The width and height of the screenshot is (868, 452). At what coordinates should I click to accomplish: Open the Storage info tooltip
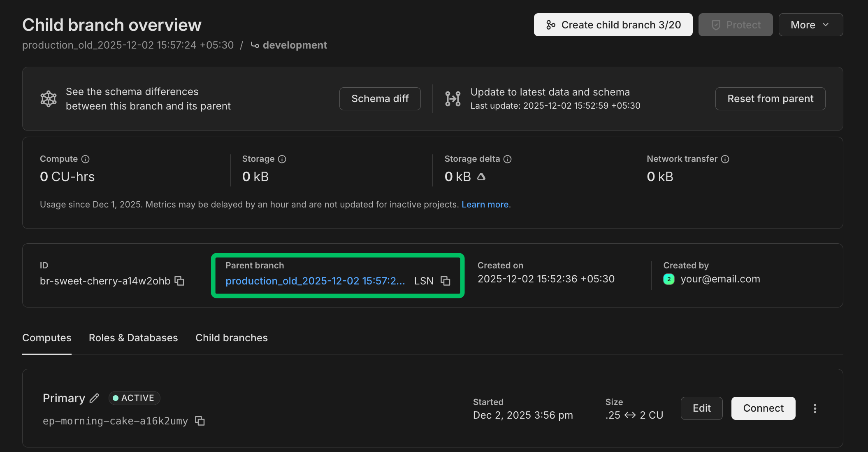coord(282,159)
